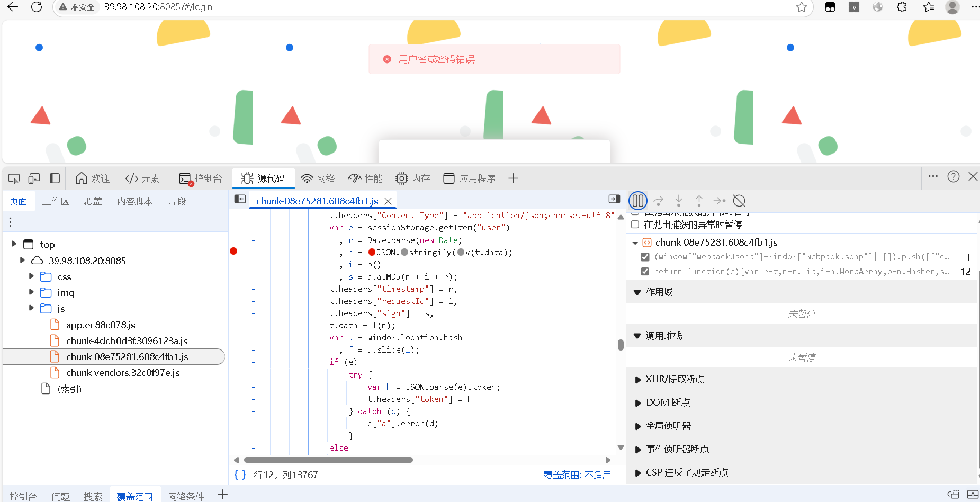Screen dimensions: 980x502
Task: Switch to the 控制台 console tab
Action: [200, 178]
